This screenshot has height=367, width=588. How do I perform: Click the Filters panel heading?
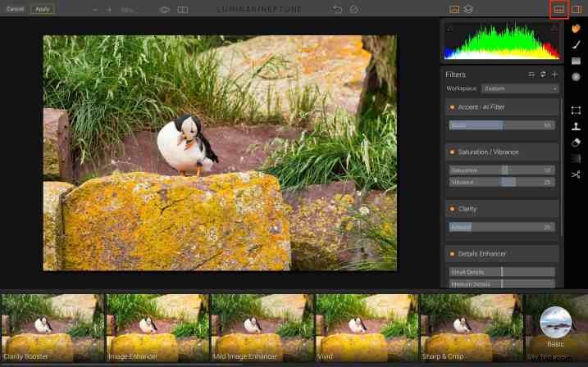click(456, 75)
